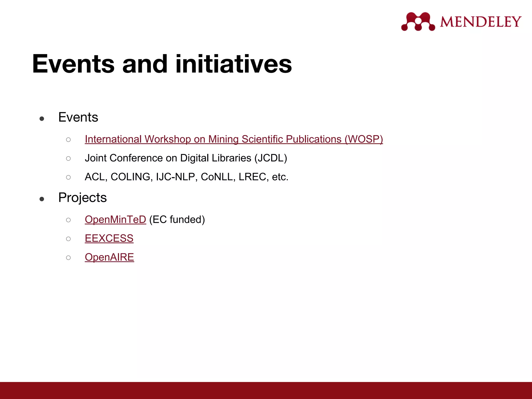Open the EEXCESS project link
This screenshot has height=399, width=532.
pyautogui.click(x=109, y=238)
